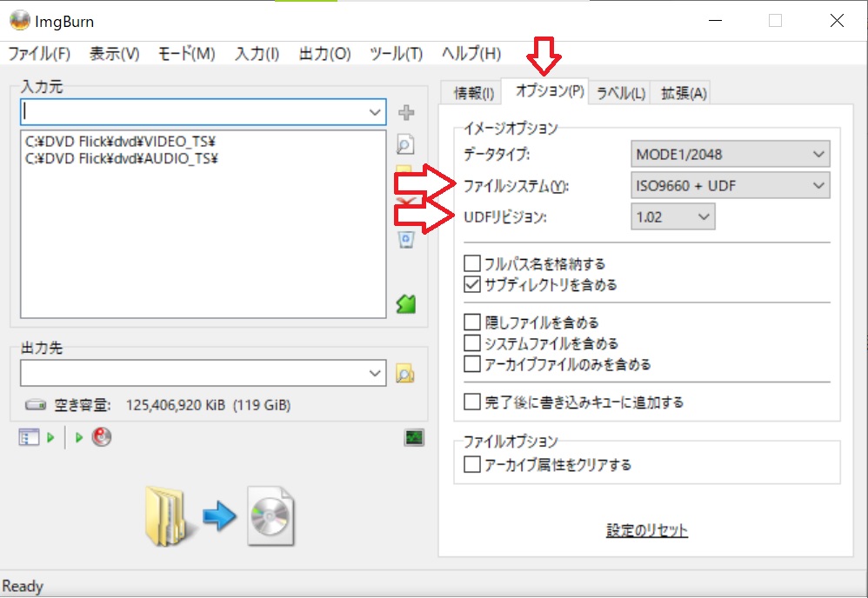Switch to the 拡張(A) tab
This screenshot has height=598, width=868.
click(x=684, y=93)
